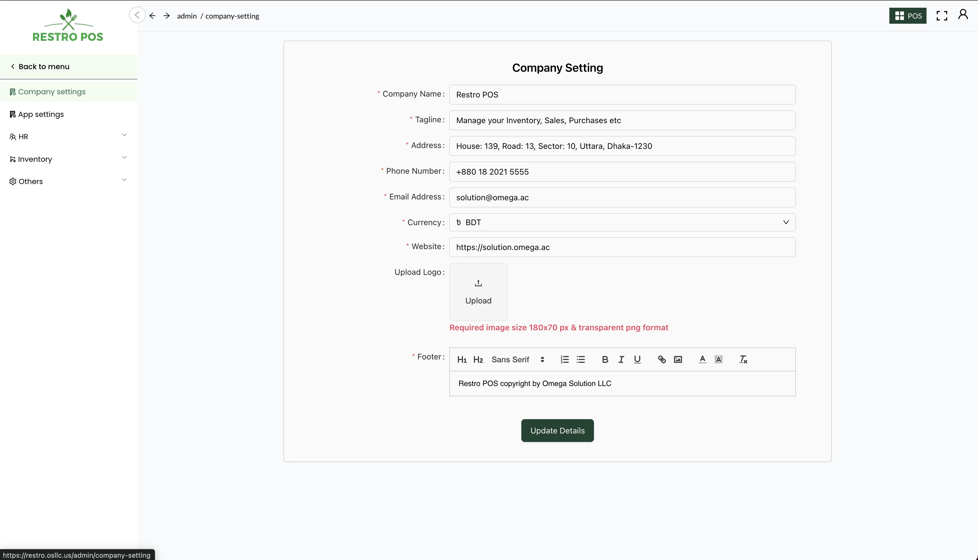Screen dimensions: 978x560
Task: Click the Bold formatting icon
Action: (x=605, y=359)
